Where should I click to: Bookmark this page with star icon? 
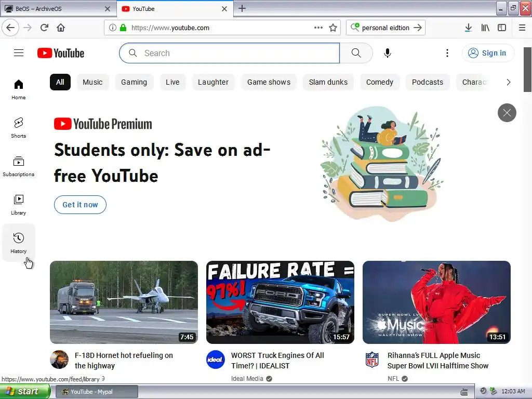333,28
